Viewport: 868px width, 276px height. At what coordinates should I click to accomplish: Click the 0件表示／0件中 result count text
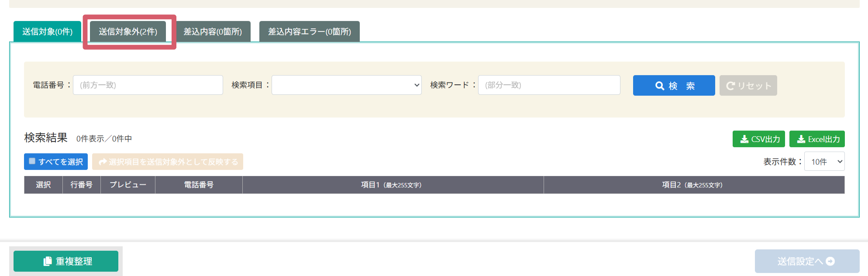[x=104, y=138]
